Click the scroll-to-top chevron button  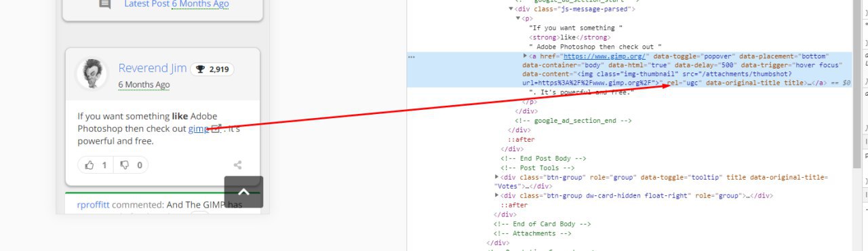click(x=243, y=192)
